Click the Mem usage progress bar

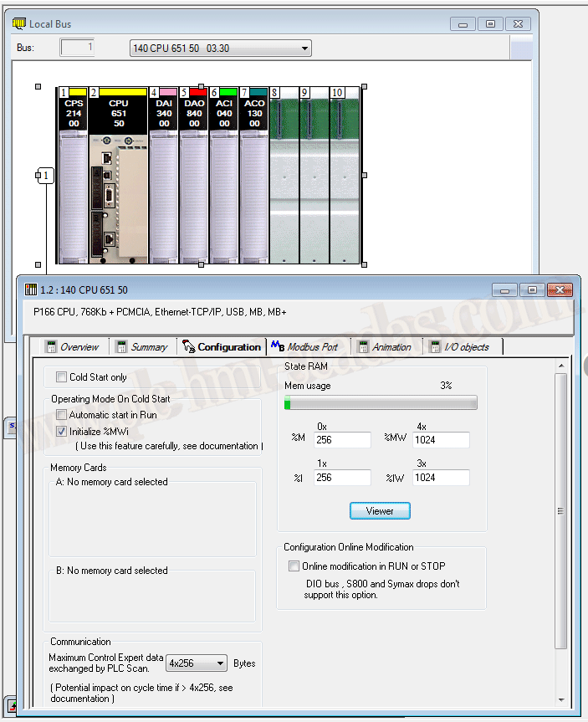381,403
